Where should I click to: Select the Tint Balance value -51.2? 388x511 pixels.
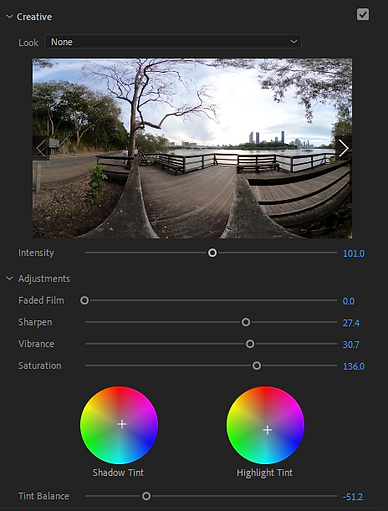[x=352, y=497]
